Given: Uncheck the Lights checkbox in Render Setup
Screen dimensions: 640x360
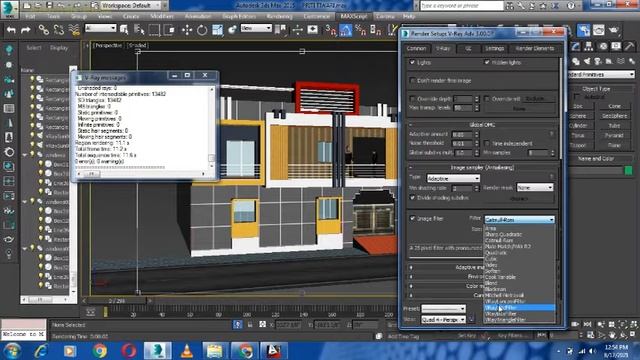Looking at the screenshot, I should tap(412, 62).
